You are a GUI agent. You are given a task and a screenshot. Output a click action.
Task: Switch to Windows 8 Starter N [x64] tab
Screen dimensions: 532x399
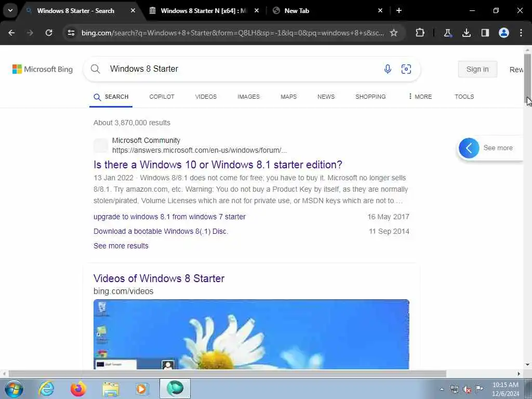point(204,11)
